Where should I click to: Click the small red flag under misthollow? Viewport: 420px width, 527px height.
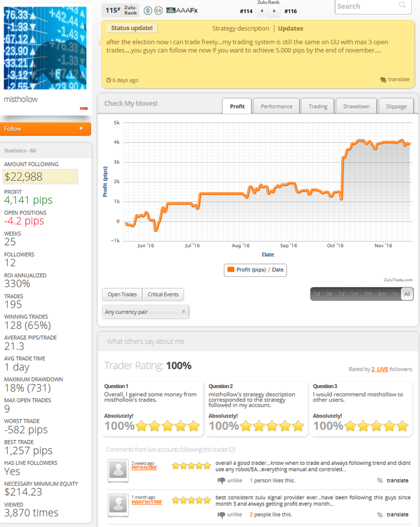click(x=84, y=108)
